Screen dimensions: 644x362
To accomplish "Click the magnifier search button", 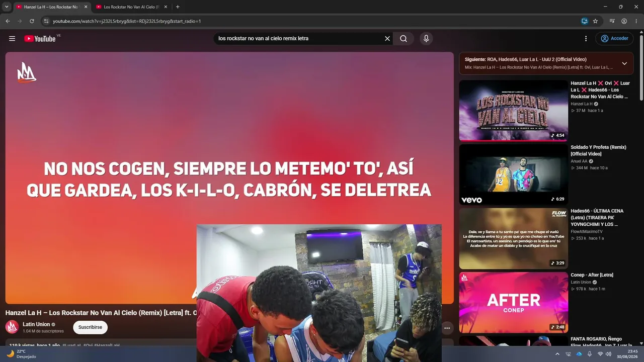I will [404, 39].
